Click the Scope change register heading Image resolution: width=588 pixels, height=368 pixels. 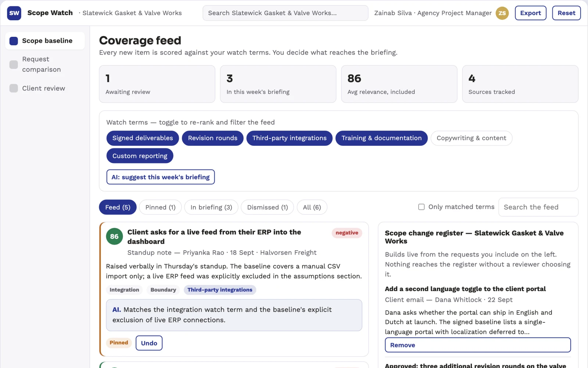point(474,237)
